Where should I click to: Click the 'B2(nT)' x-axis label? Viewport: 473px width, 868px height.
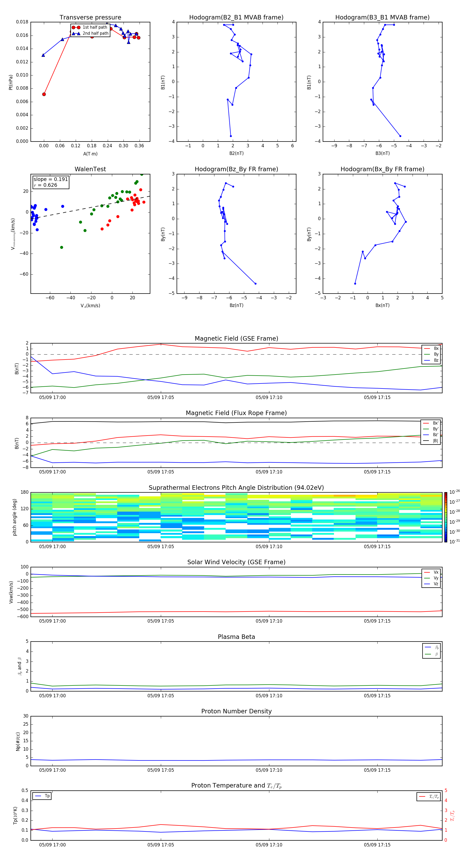point(236,153)
